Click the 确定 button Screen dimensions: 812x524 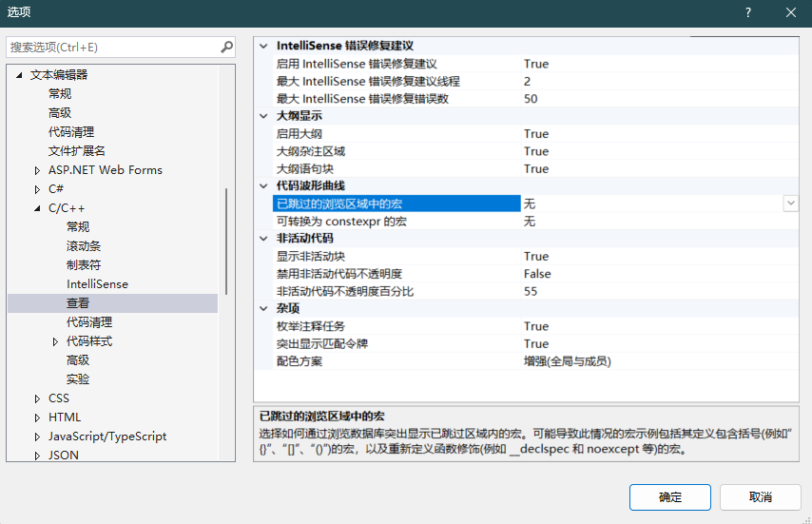(x=669, y=497)
